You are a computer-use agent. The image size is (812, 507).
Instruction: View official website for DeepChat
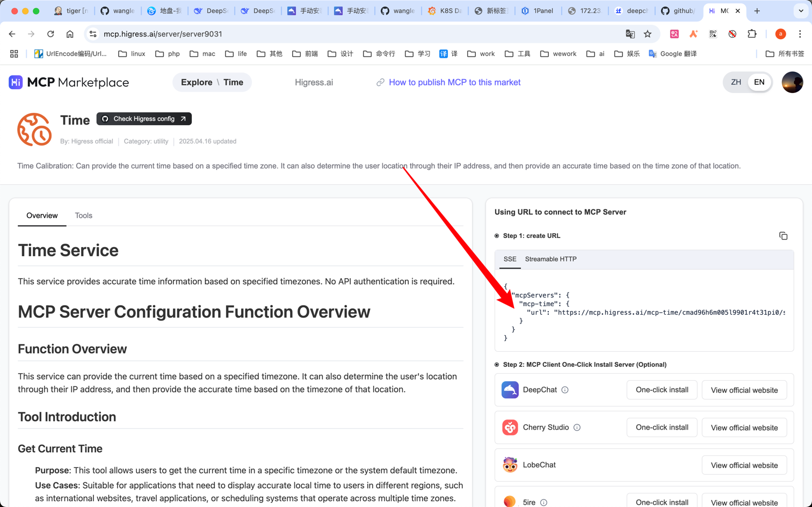click(744, 390)
